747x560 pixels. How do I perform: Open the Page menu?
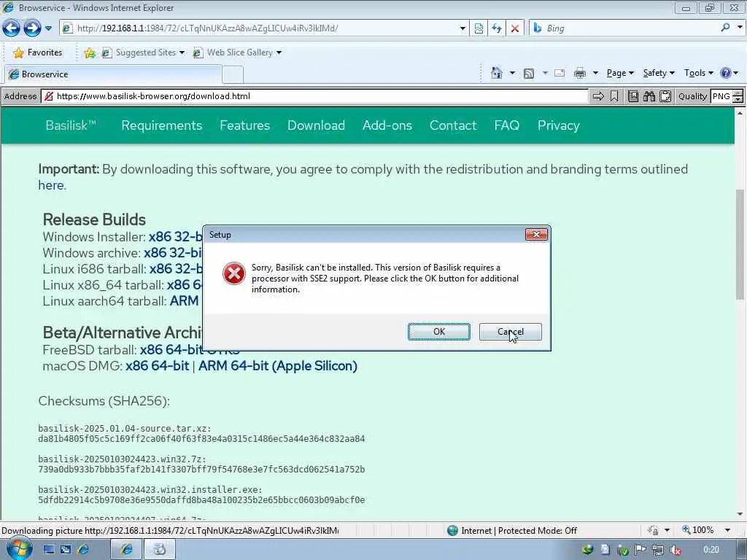coord(620,73)
